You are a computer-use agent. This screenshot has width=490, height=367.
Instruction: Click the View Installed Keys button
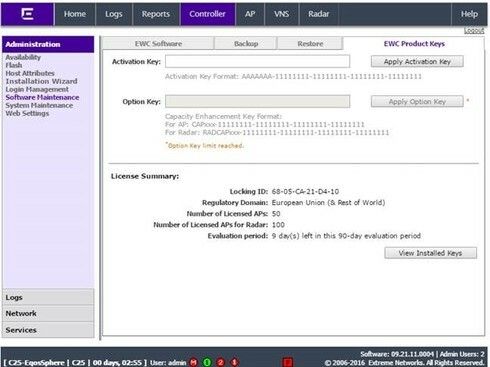(430, 253)
